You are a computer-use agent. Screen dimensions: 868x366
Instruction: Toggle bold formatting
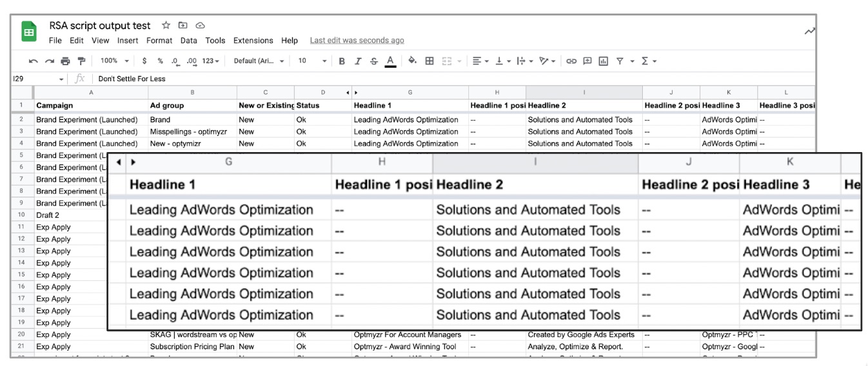coord(342,61)
